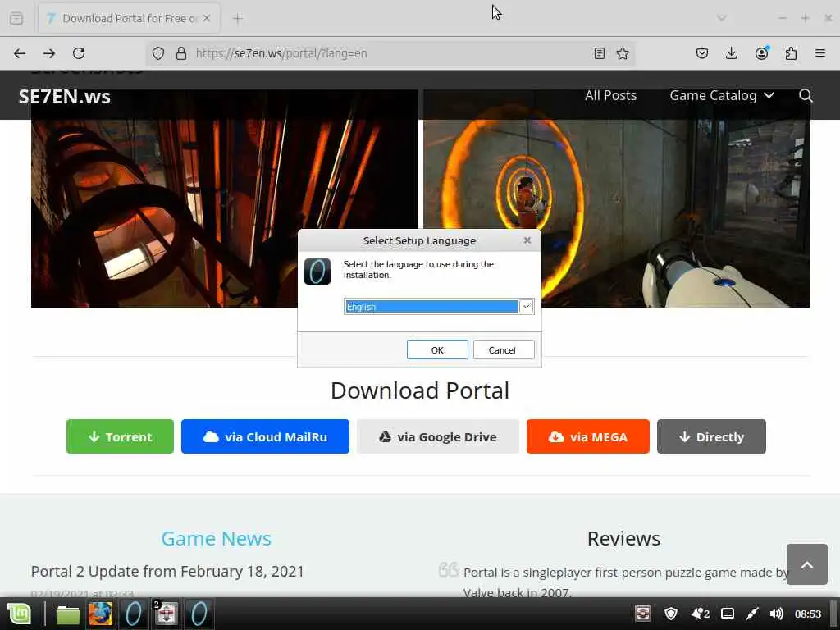The height and width of the screenshot is (630, 840).
Task: Close the Select Setup Language dialog
Action: pyautogui.click(x=527, y=240)
